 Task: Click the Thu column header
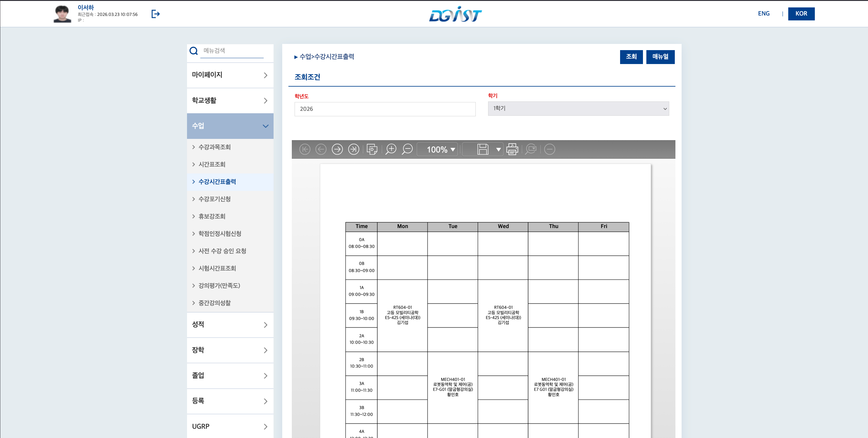click(553, 227)
